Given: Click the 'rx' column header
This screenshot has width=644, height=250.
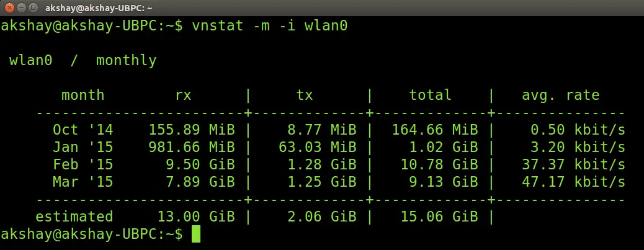Looking at the screenshot, I should tap(183, 96).
